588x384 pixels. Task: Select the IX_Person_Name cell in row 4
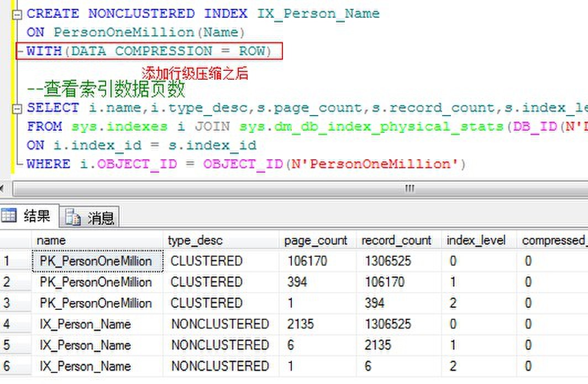click(97, 324)
